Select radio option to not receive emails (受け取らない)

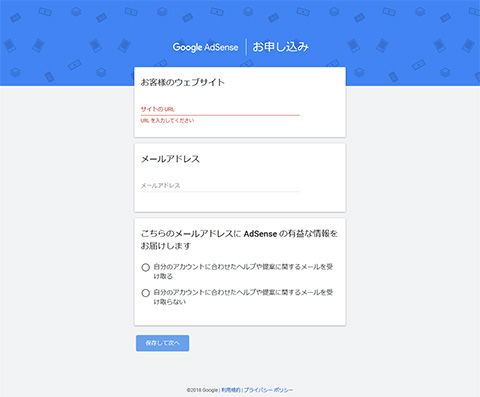point(145,293)
